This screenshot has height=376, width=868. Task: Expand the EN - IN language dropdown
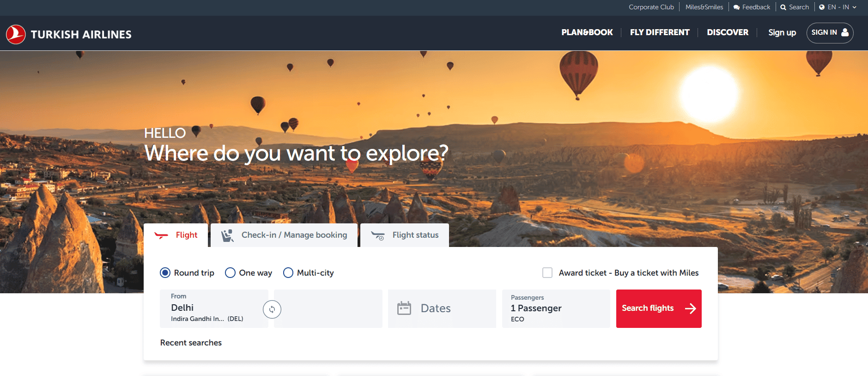838,7
